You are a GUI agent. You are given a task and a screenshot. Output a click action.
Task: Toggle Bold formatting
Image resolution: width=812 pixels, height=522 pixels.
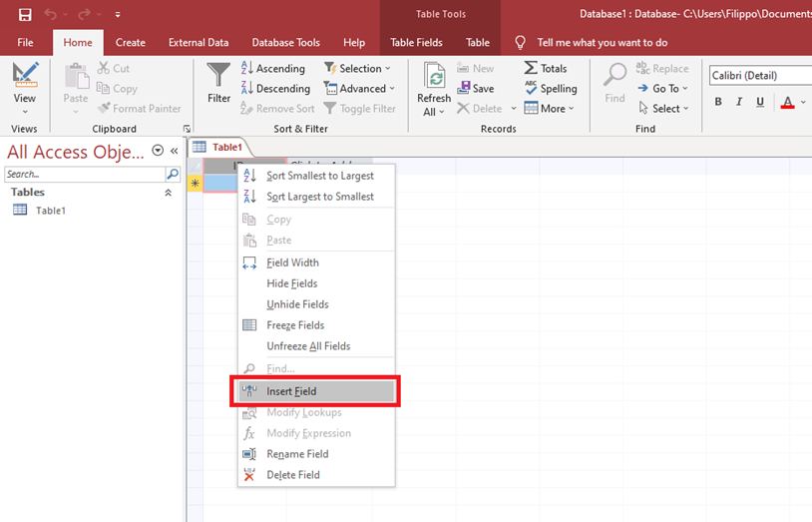coord(718,102)
